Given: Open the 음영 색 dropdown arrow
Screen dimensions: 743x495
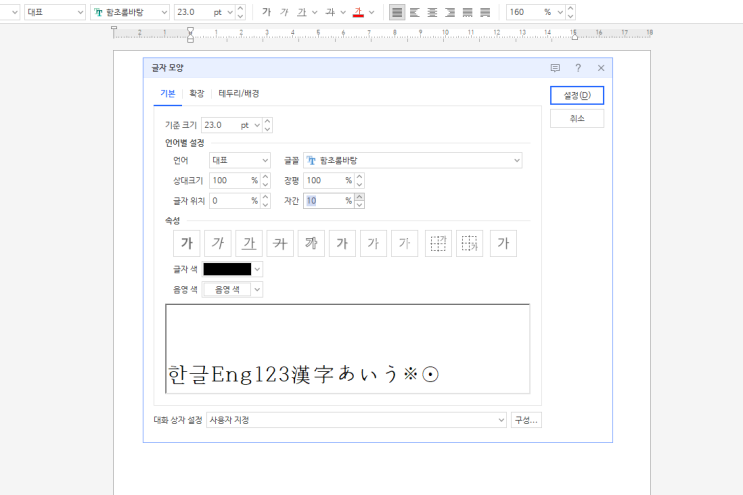Looking at the screenshot, I should pos(257,289).
